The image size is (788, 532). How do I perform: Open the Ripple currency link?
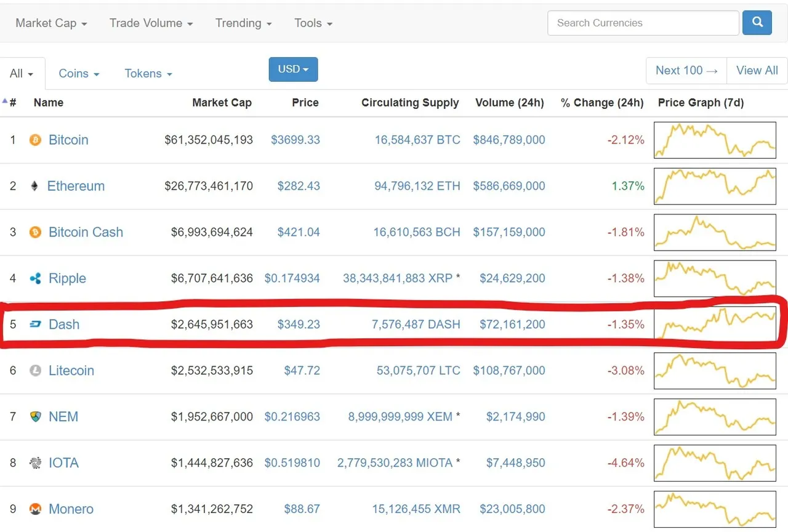67,278
